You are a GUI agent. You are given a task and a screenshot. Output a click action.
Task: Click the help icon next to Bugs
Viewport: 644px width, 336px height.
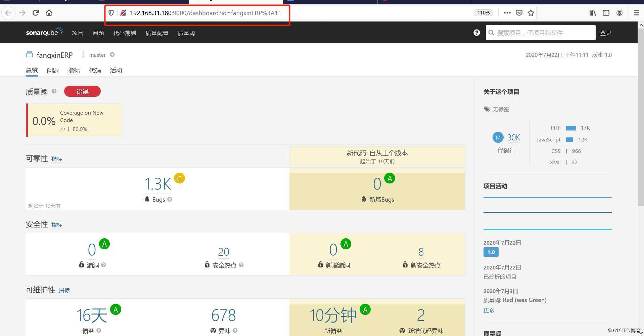click(170, 199)
